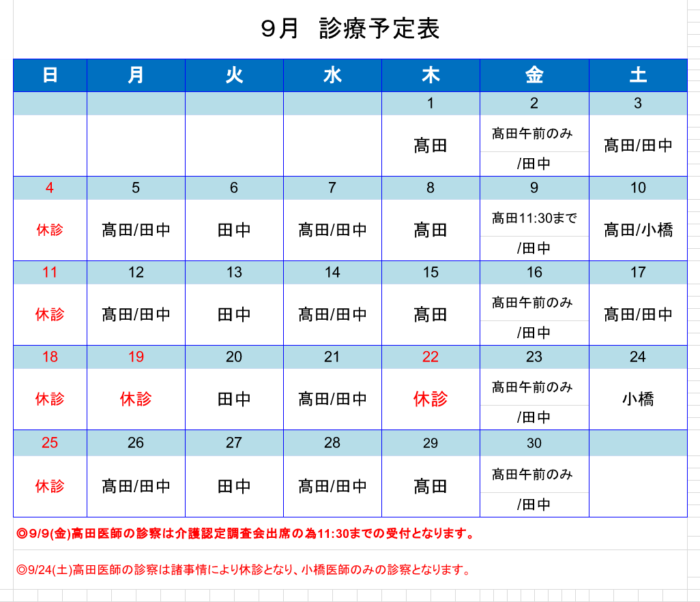
Task: Click date cell 28
Action: (332, 443)
